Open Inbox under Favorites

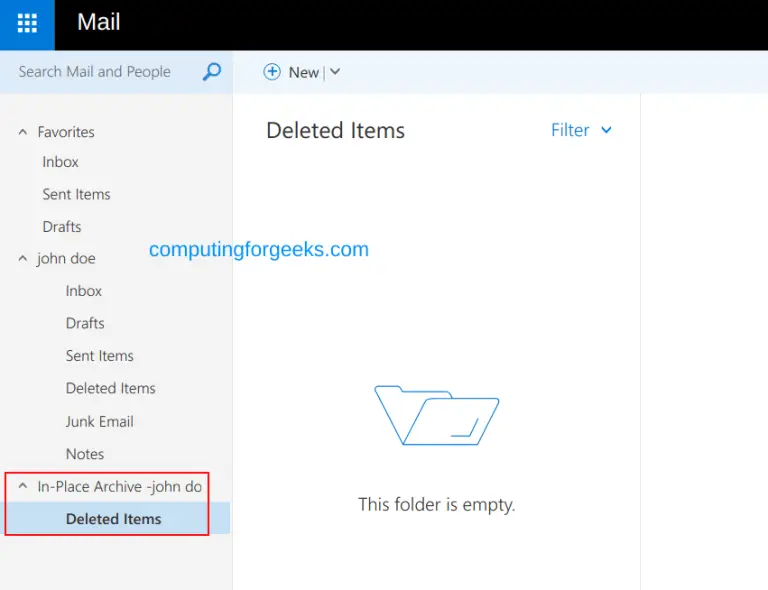pyautogui.click(x=60, y=162)
